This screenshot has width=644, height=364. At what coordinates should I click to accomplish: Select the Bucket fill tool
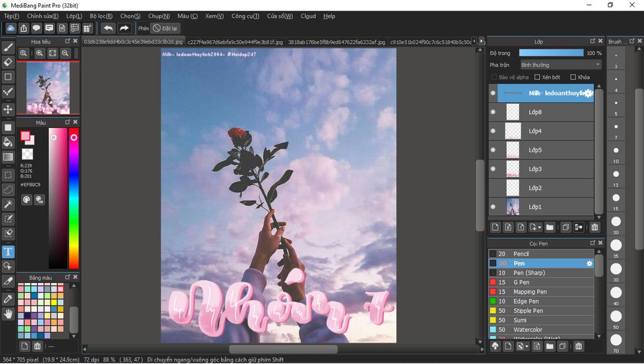tap(8, 142)
